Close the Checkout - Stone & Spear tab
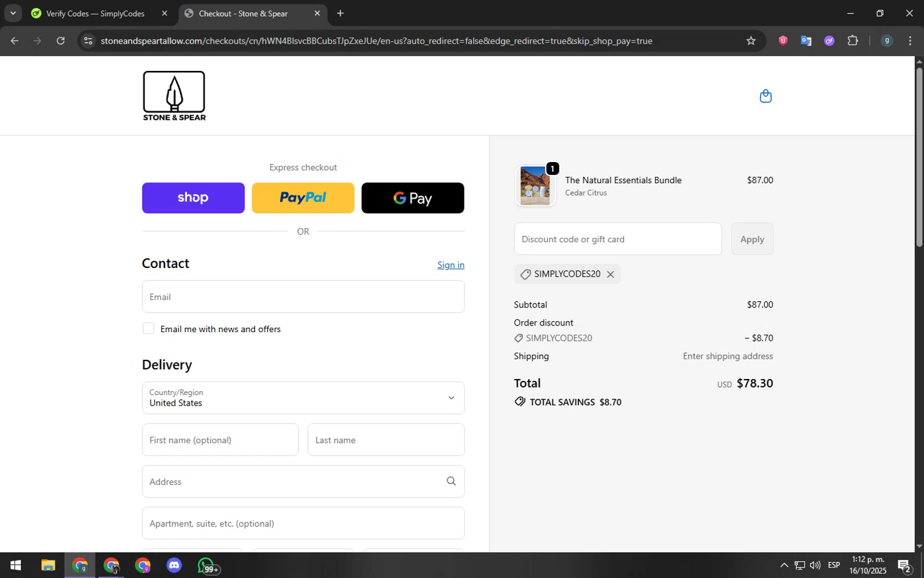Viewport: 924px width, 578px height. click(x=317, y=13)
